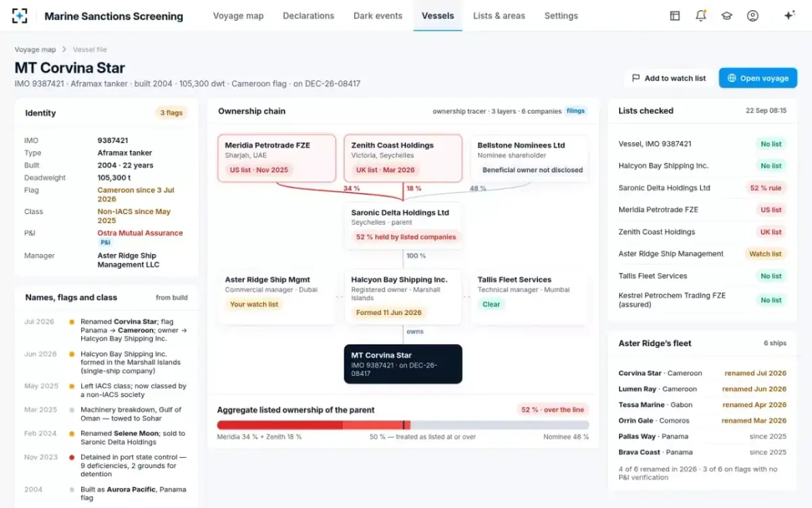
Task: Open the Halcyon Bay Shipping Inc. owner card
Action: [x=403, y=297]
